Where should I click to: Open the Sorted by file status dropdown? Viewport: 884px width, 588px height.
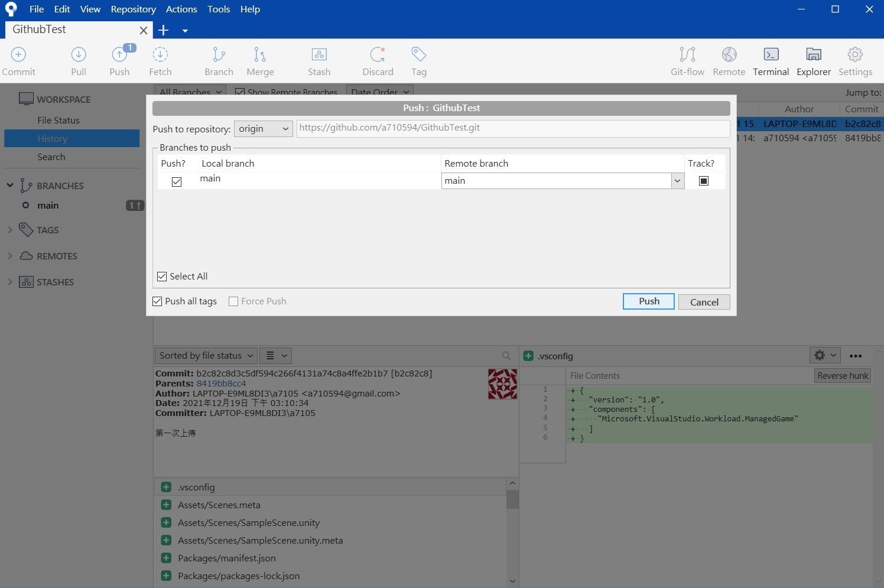pos(206,356)
